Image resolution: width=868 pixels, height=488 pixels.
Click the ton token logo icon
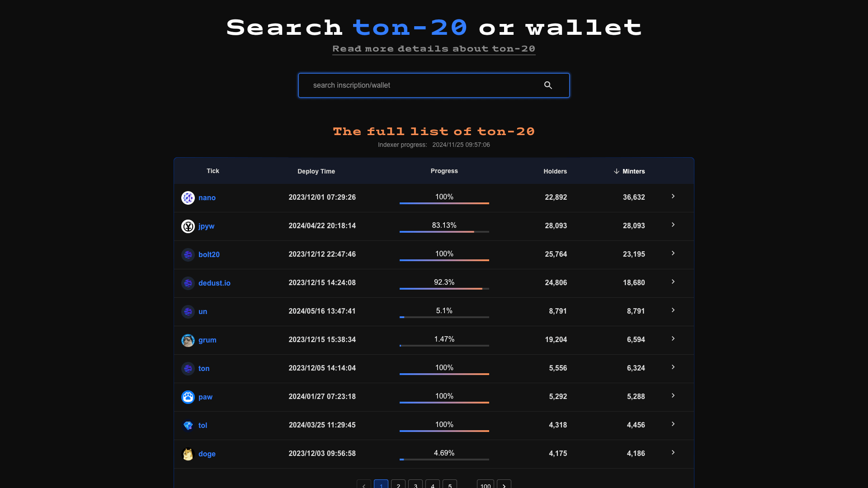point(188,369)
